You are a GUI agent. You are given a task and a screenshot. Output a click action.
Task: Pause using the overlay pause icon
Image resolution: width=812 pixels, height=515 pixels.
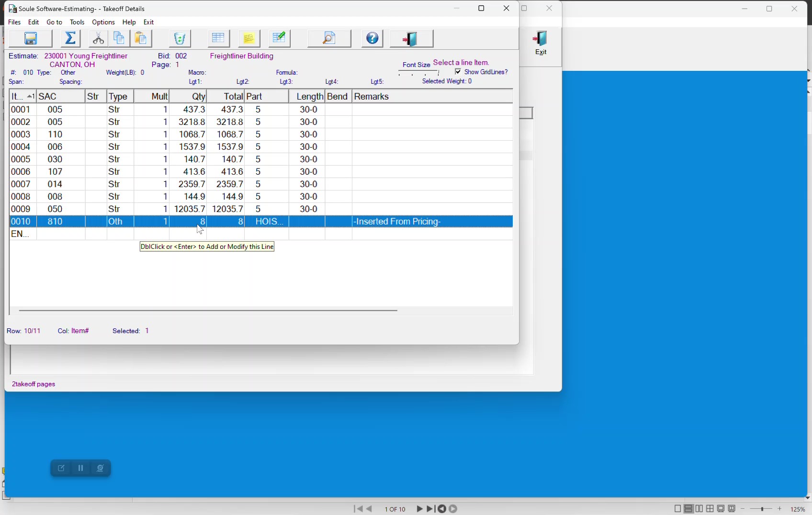click(x=81, y=469)
